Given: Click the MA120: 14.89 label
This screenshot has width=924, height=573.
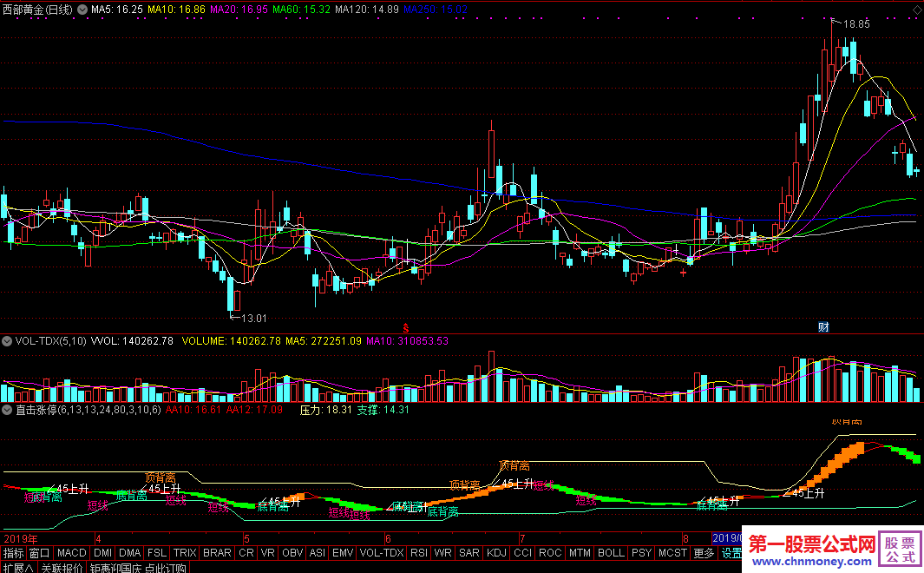Looking at the screenshot, I should click(x=366, y=10).
